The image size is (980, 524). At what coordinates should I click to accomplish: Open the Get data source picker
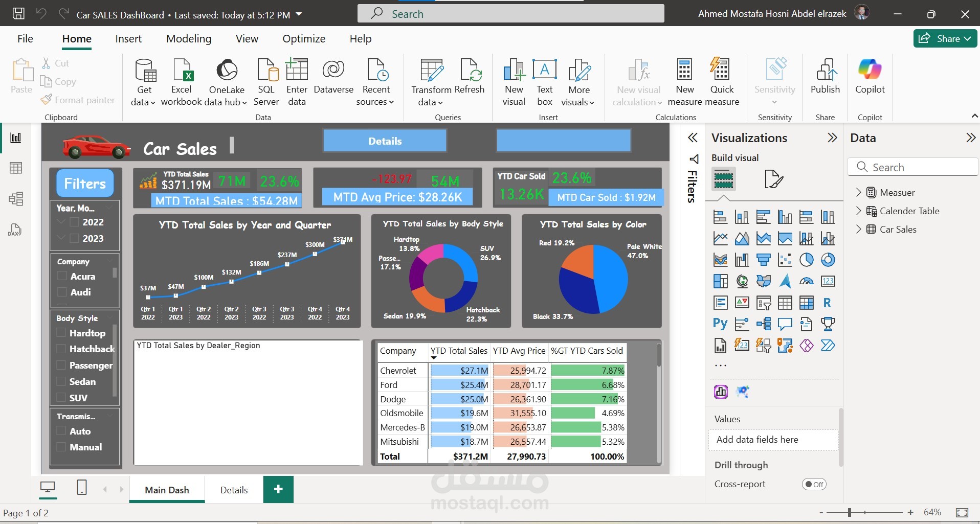coord(144,82)
